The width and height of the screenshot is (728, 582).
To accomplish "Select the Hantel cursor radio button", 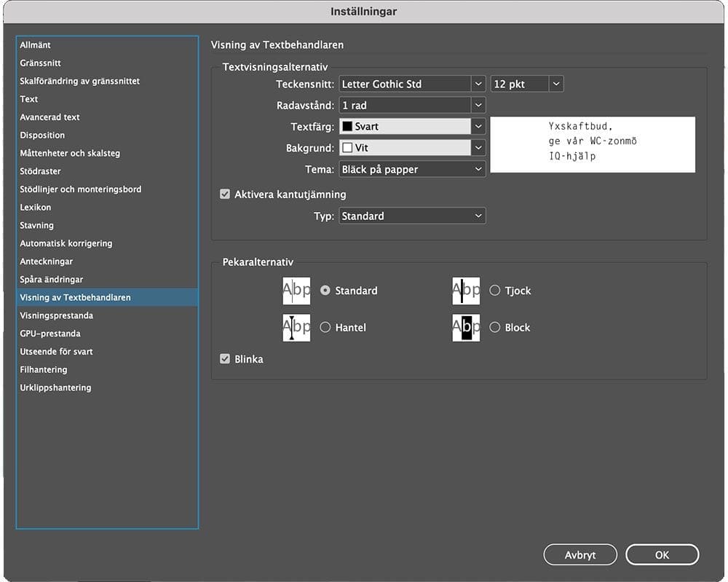I will coord(325,328).
